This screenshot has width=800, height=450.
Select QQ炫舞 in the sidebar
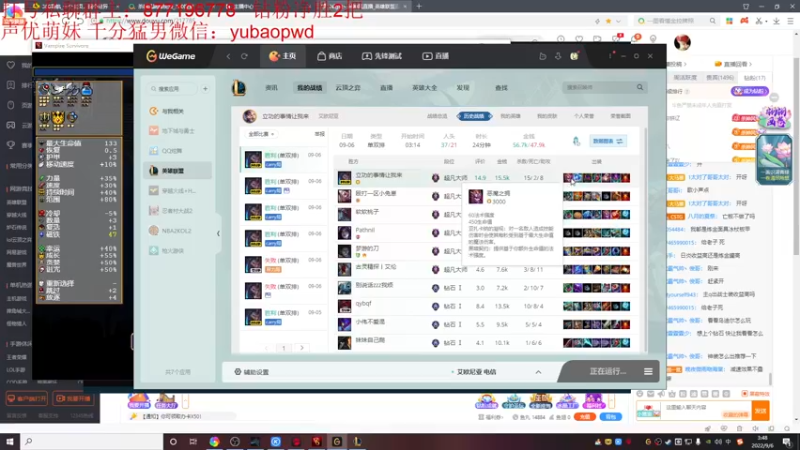point(178,151)
